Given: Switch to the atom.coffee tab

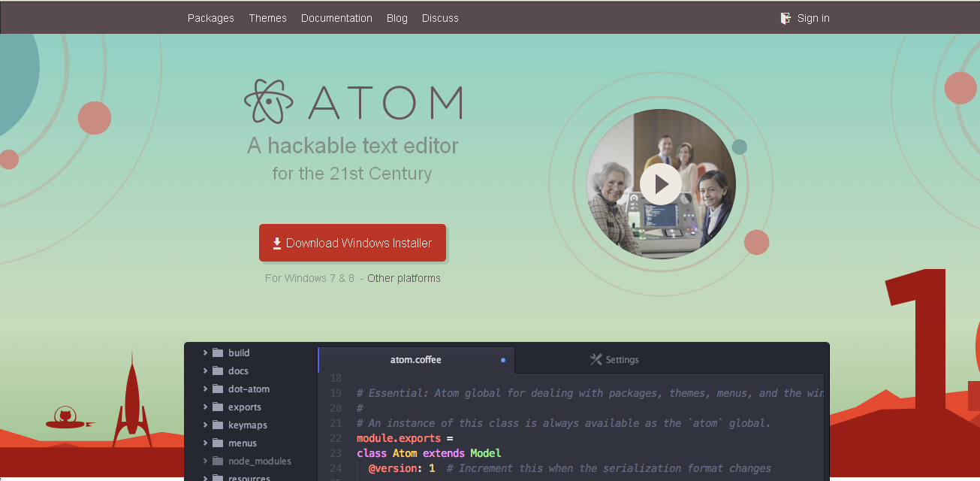Looking at the screenshot, I should [x=416, y=360].
